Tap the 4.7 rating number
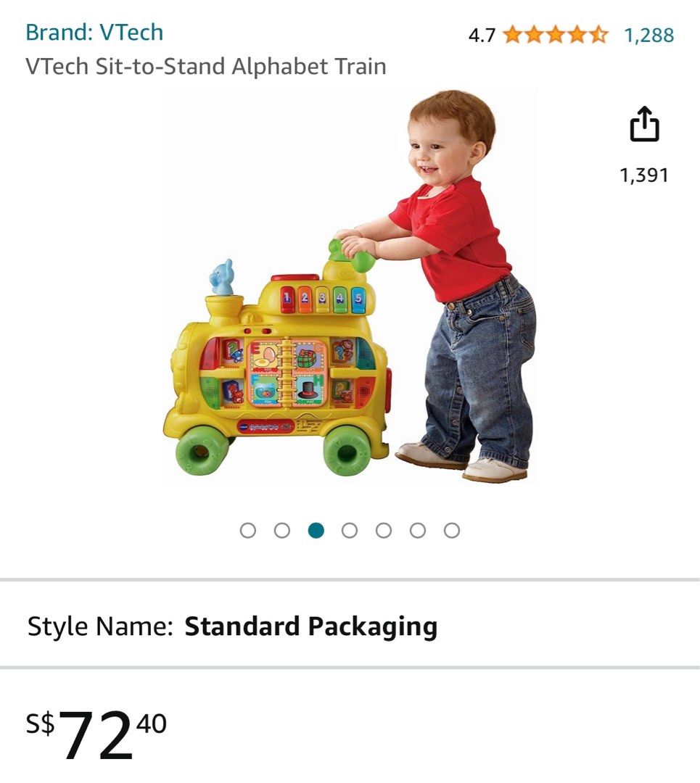The width and height of the screenshot is (700, 783). [482, 36]
